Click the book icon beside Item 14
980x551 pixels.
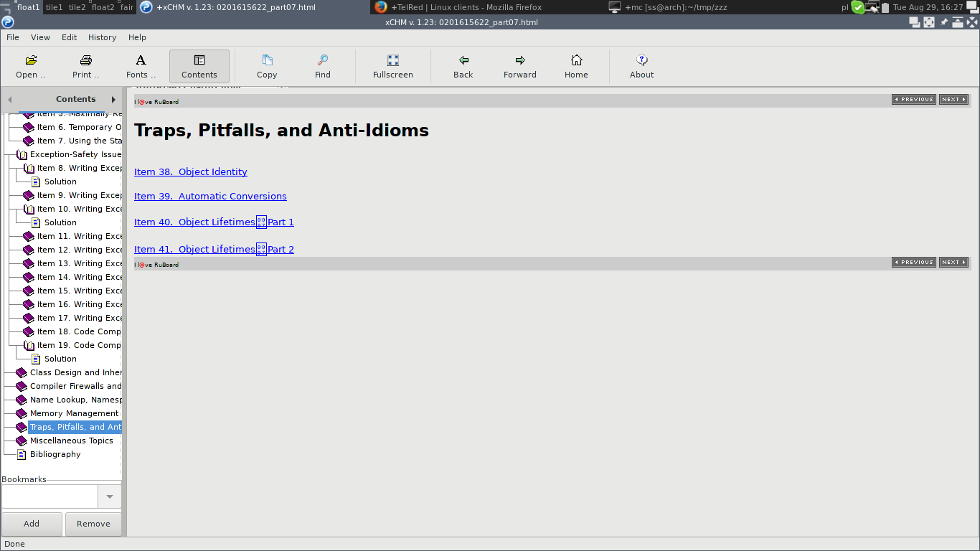[x=29, y=277]
